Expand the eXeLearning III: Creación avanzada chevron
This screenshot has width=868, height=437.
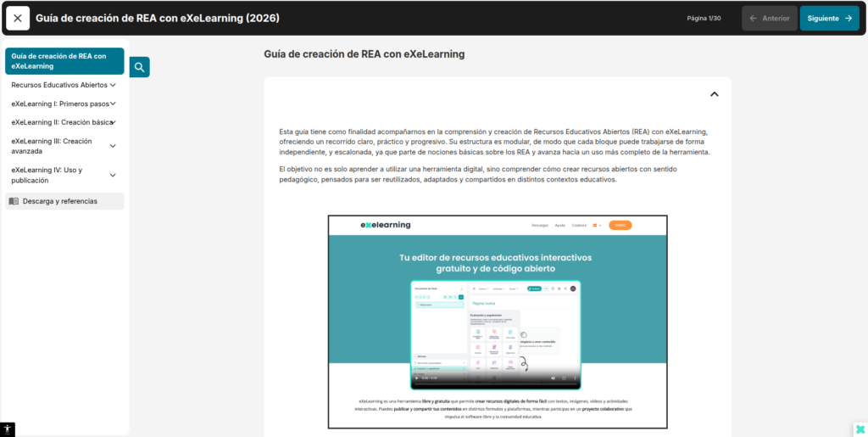click(x=113, y=146)
